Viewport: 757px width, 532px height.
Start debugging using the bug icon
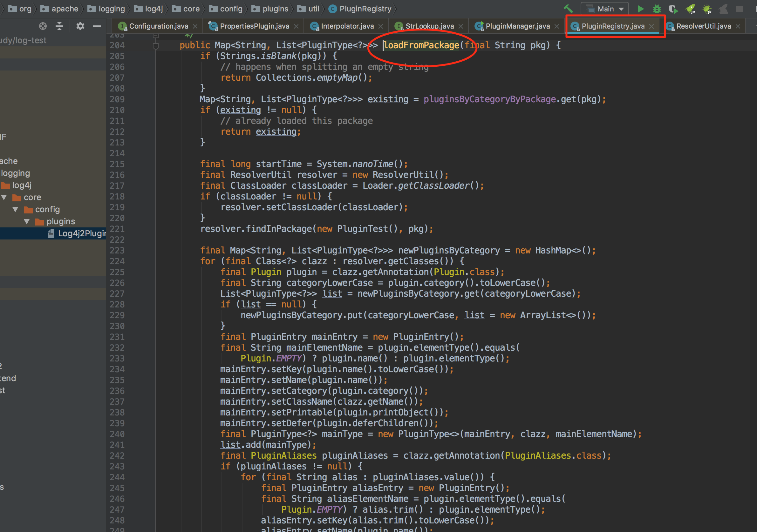pos(657,9)
